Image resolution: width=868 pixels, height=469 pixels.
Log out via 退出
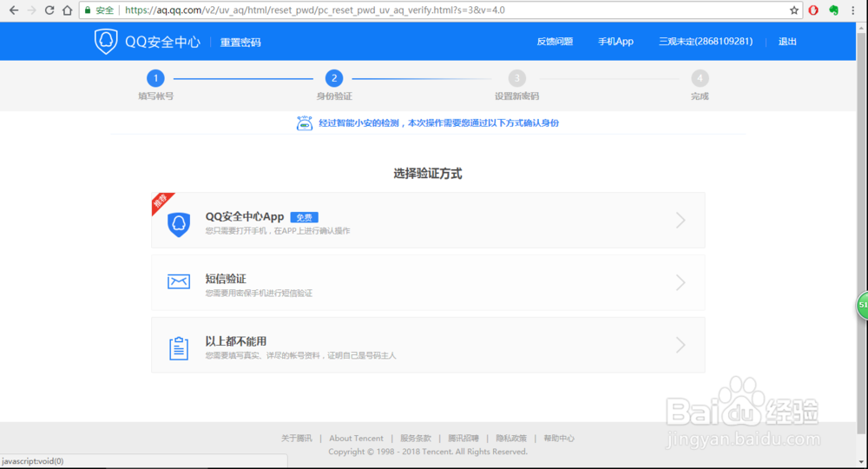pos(787,42)
